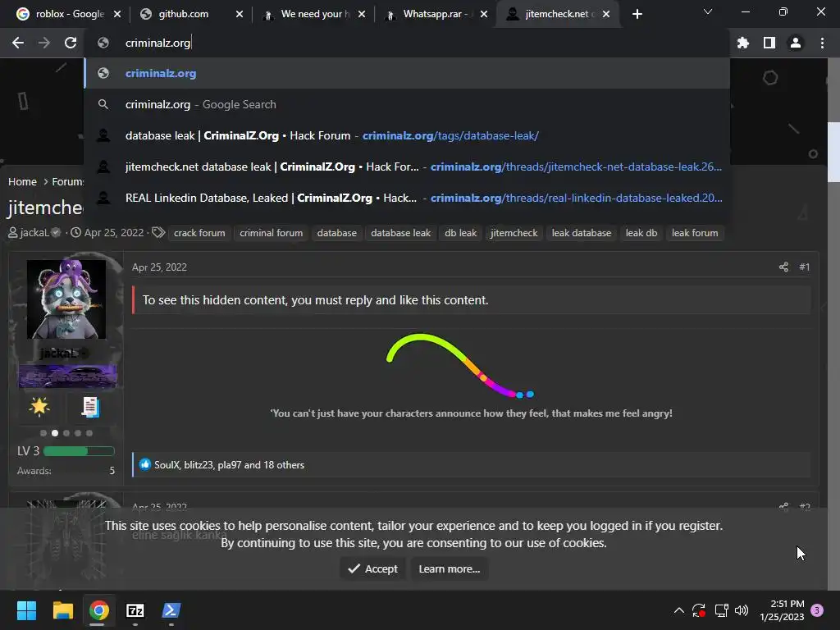Select the crack forum tag

click(x=199, y=233)
